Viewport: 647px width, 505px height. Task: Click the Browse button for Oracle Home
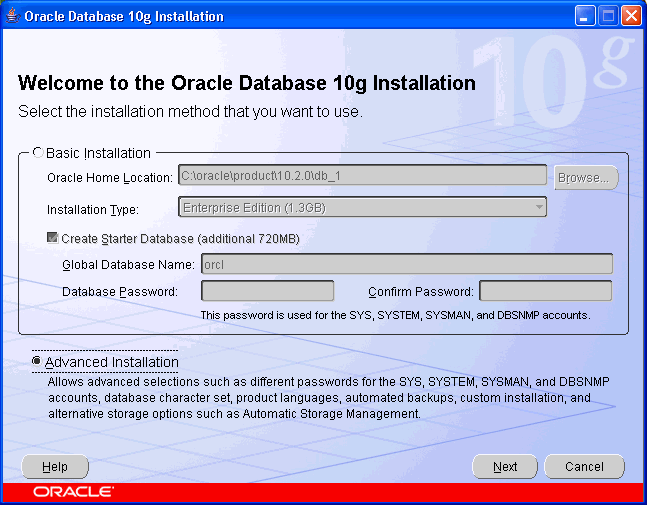585,177
